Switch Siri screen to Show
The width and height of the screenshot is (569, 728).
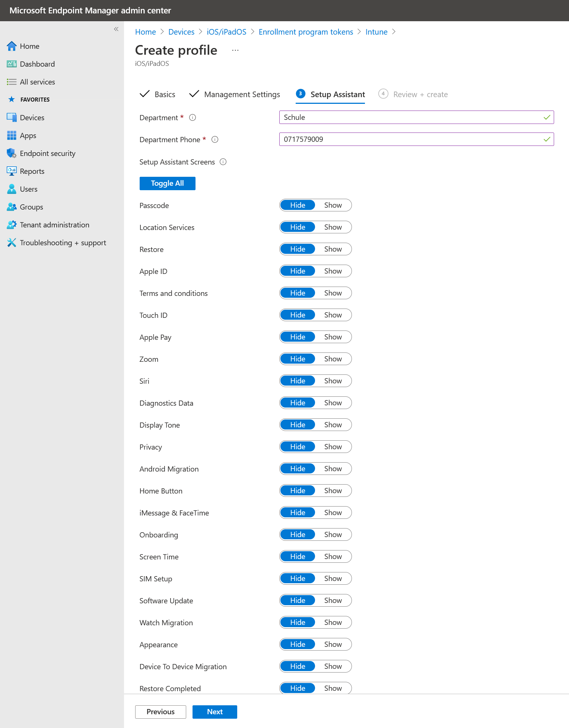(333, 381)
